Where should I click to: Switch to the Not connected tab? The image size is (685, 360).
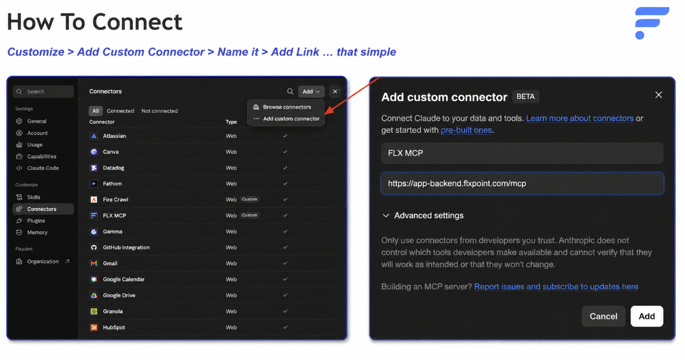coord(159,111)
